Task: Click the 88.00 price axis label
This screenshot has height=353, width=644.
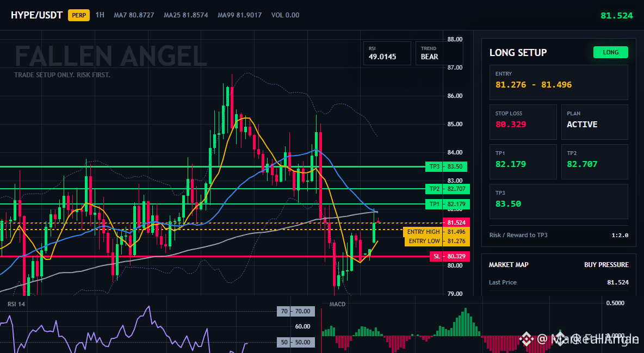Action: click(x=455, y=40)
